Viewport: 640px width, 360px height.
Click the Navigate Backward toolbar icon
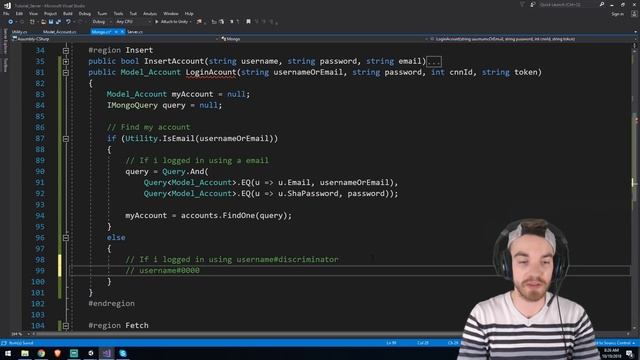click(11, 22)
